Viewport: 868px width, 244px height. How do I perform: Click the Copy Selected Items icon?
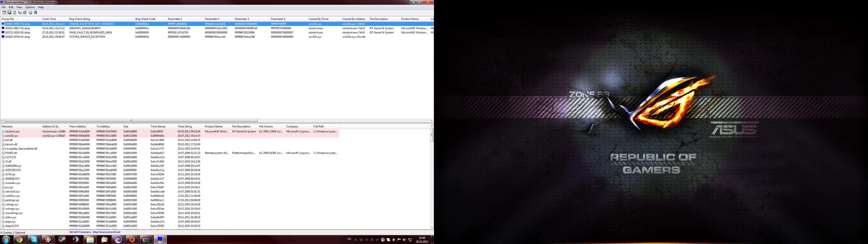(x=19, y=12)
